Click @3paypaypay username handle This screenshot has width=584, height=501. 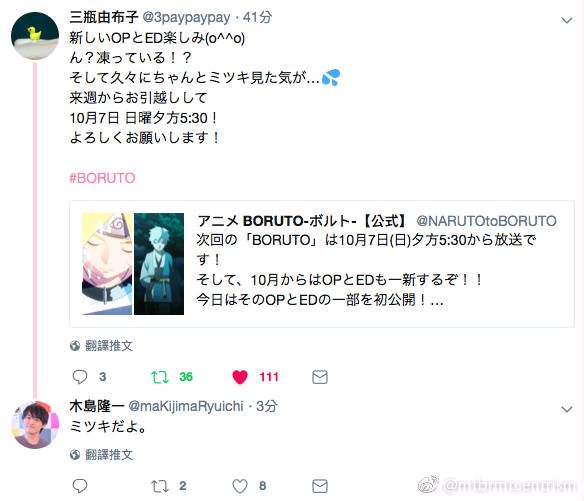(187, 17)
